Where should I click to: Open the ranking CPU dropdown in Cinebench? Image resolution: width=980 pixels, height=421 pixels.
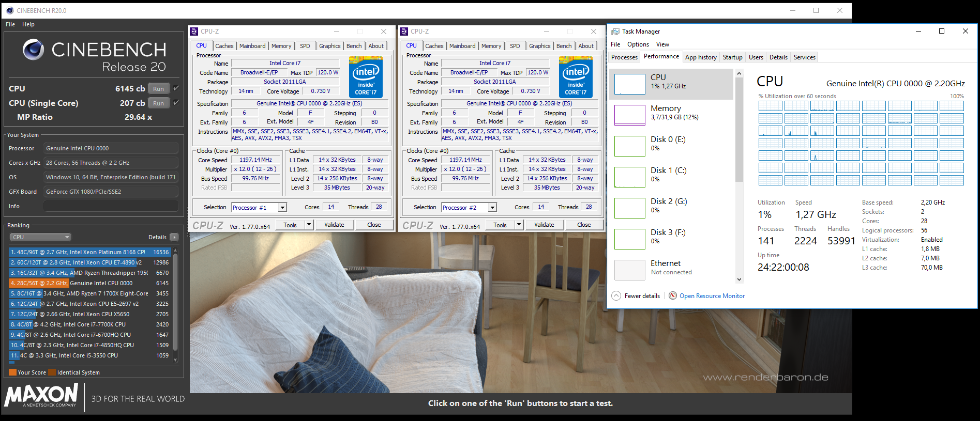40,237
